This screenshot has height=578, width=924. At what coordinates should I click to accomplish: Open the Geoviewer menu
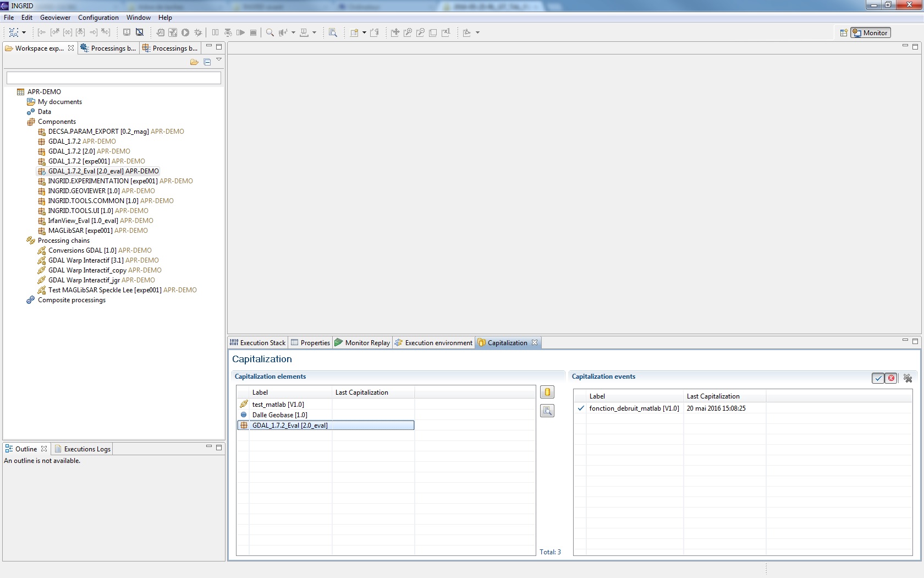pos(55,18)
